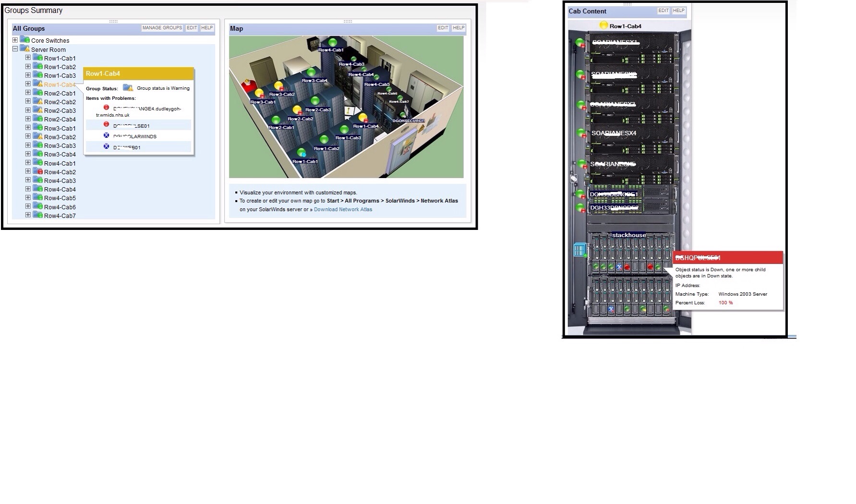Open Help for the Cab Content panel
The height and width of the screenshot is (504, 856).
coord(679,11)
